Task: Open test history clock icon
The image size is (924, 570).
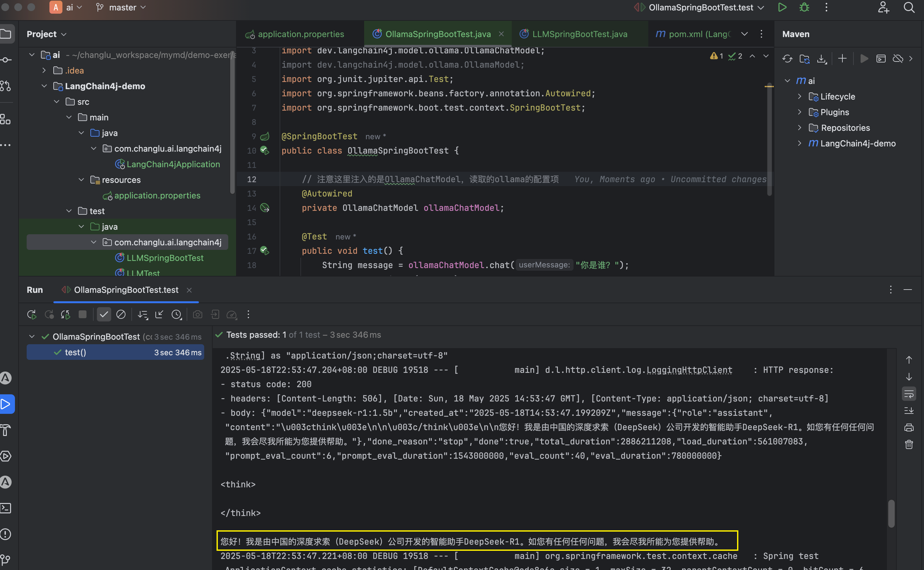Action: click(x=177, y=314)
